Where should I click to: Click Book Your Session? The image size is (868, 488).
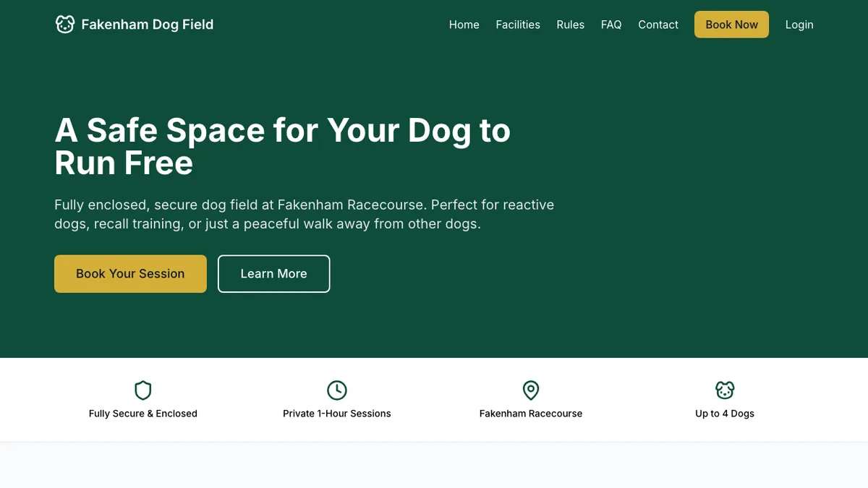coord(130,273)
